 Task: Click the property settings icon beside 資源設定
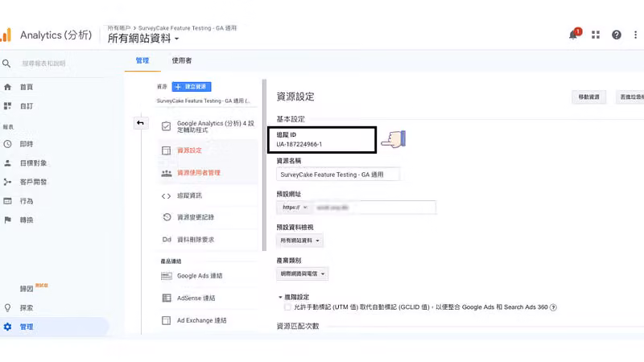click(166, 150)
